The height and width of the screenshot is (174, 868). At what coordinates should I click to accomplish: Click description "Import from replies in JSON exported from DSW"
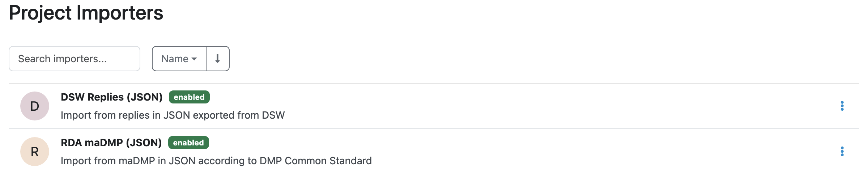tap(173, 115)
